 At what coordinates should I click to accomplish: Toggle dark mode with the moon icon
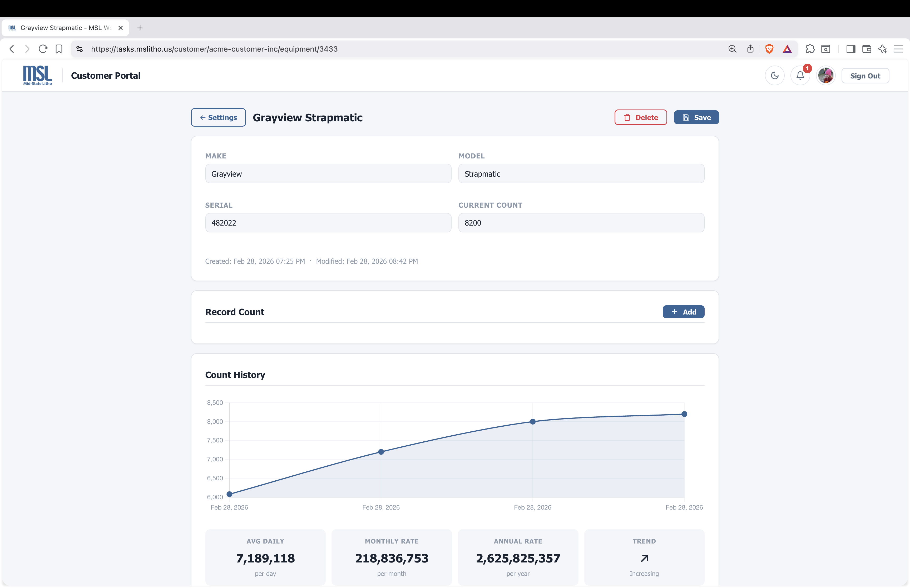click(775, 75)
